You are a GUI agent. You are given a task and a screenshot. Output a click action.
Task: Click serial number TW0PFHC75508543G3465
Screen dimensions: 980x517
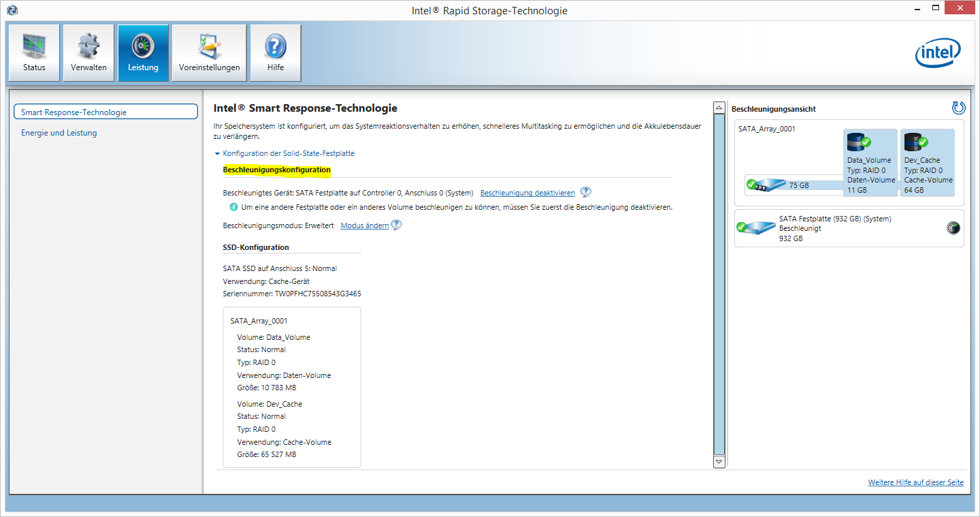pos(318,294)
